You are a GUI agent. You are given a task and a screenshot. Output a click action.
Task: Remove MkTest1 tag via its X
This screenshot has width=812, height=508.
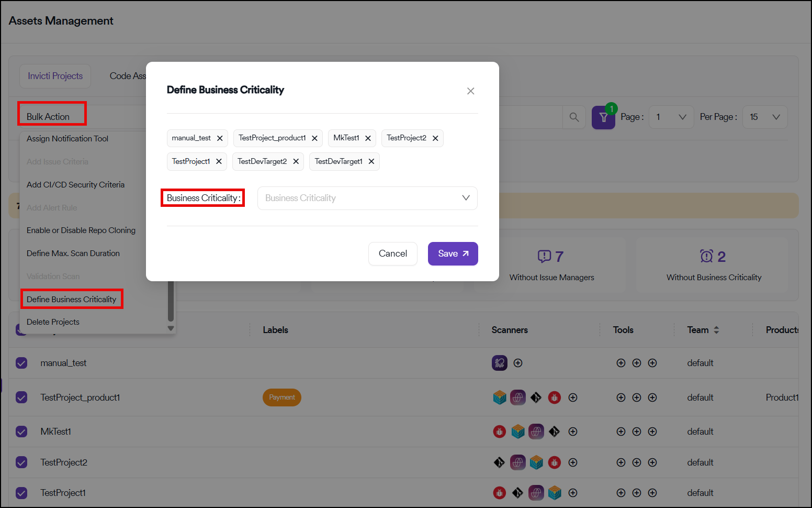coord(368,138)
